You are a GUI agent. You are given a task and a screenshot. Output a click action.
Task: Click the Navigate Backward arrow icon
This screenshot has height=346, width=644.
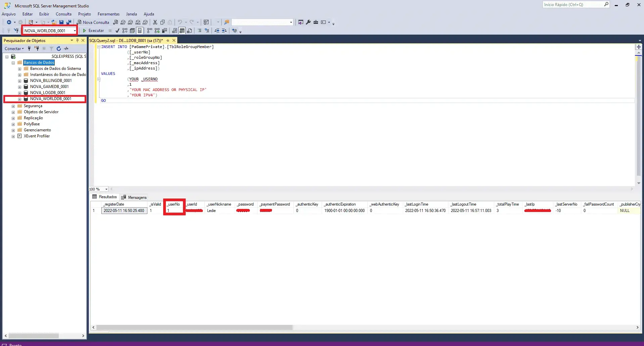point(9,22)
